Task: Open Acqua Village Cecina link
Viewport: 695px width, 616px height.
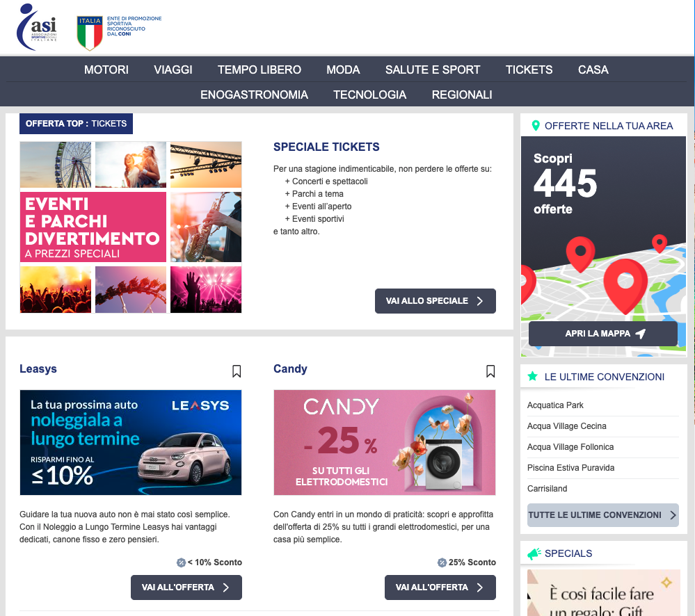Action: [x=566, y=426]
